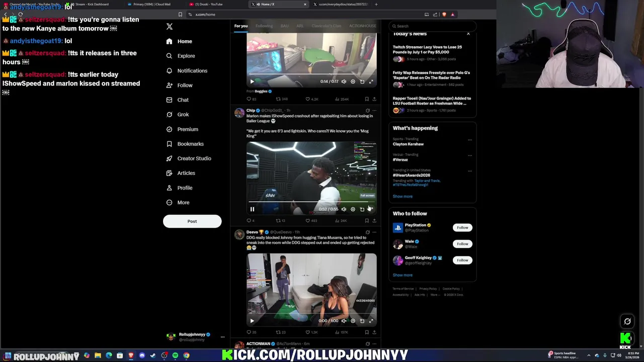
Task: Open options for Clayton Kershaw trend
Action: 470,139
